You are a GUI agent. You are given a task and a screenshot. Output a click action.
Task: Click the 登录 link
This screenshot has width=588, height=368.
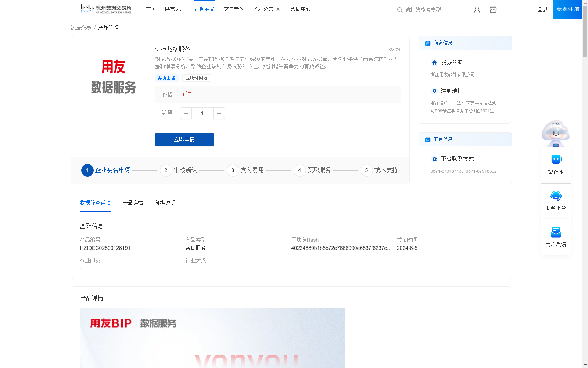[542, 10]
